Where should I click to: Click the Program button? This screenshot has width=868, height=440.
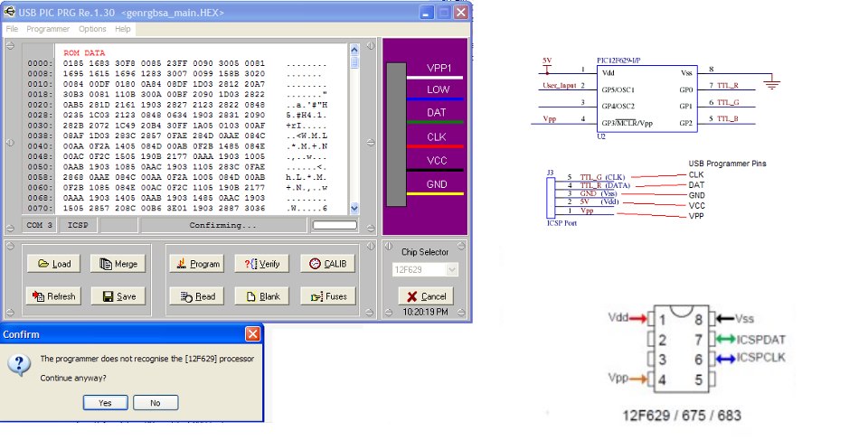(x=197, y=264)
